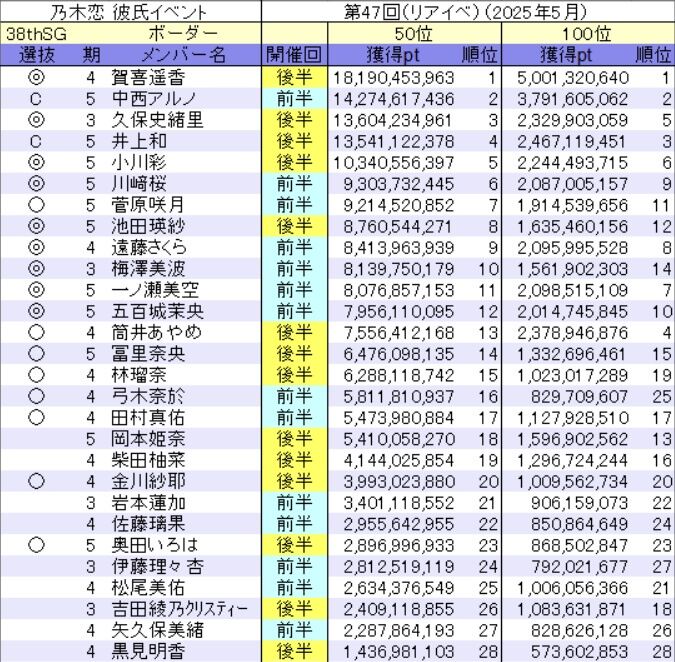Click points value '573,602,853'

pos(579,652)
